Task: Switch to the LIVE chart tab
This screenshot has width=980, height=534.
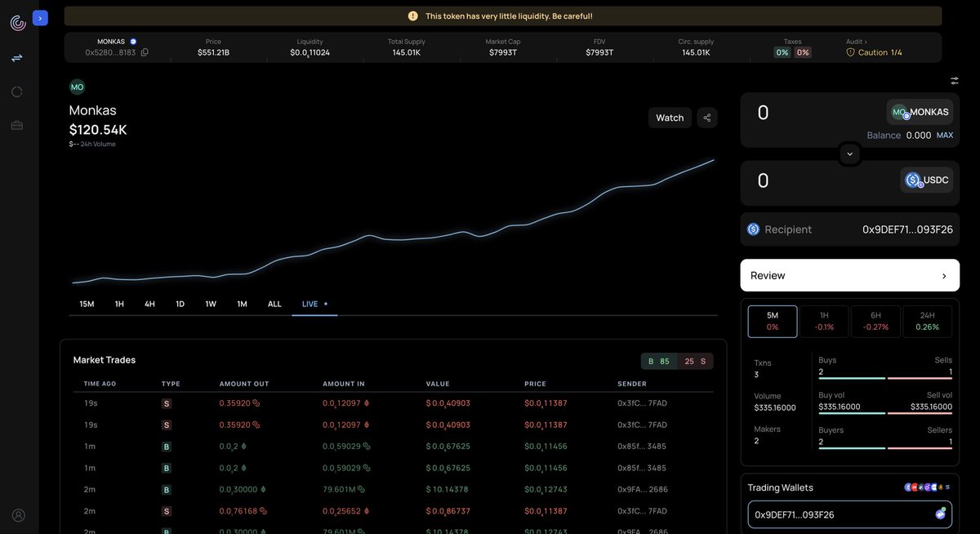Action: click(314, 304)
